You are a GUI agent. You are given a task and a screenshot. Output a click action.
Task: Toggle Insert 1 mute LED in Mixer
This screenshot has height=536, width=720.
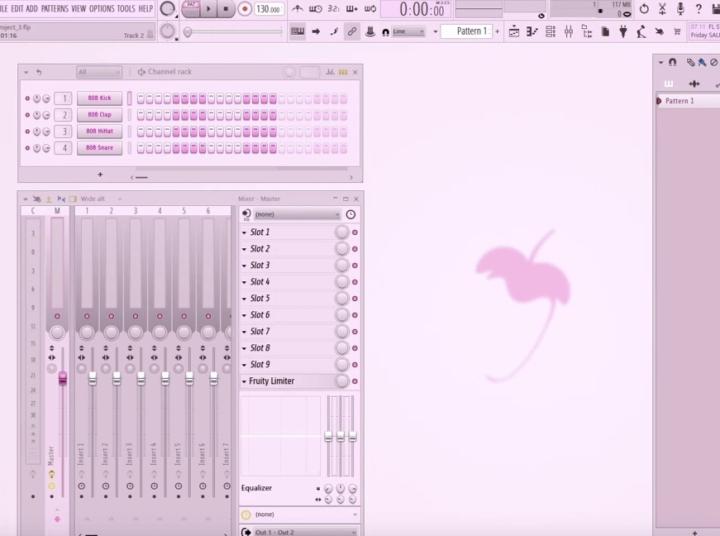(87, 316)
